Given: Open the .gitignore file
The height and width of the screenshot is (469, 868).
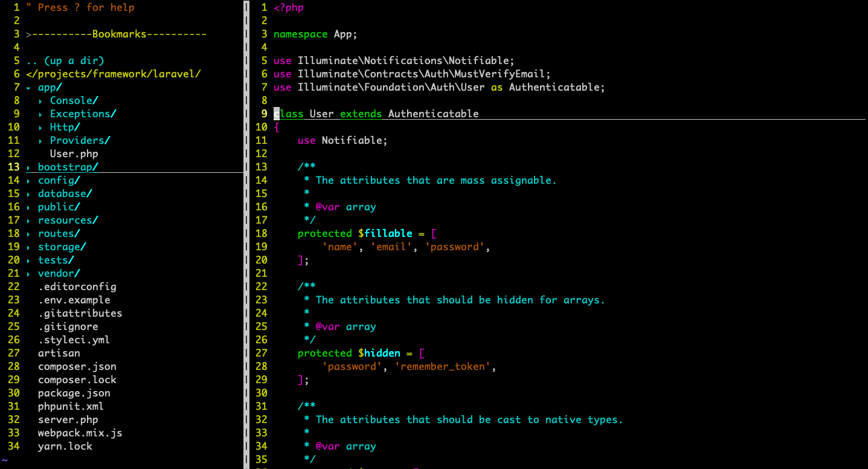Looking at the screenshot, I should coord(68,326).
